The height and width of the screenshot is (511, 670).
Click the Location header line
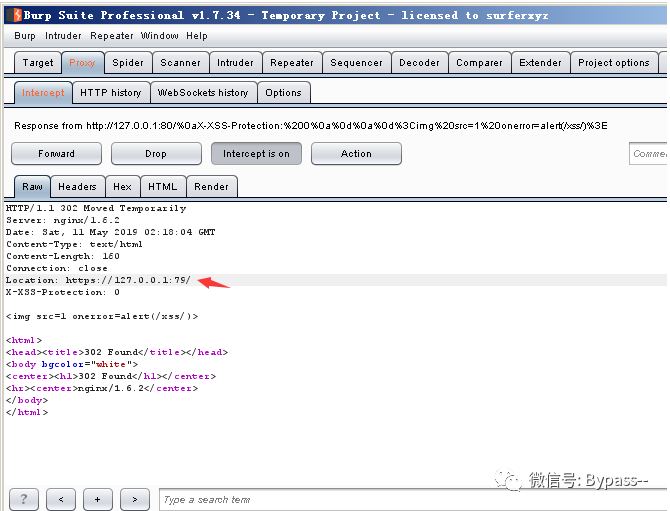click(98, 280)
